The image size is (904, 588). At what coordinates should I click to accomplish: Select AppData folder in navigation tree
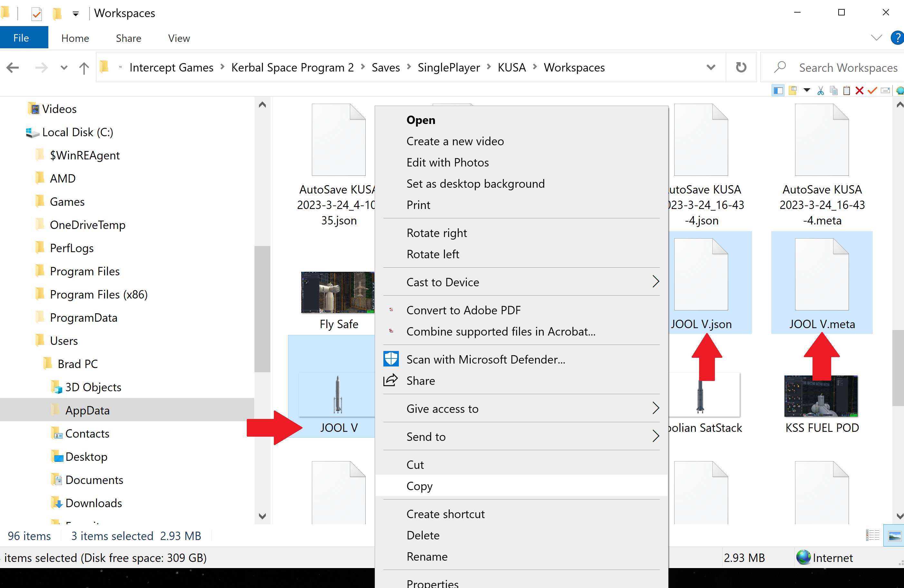[x=87, y=410]
